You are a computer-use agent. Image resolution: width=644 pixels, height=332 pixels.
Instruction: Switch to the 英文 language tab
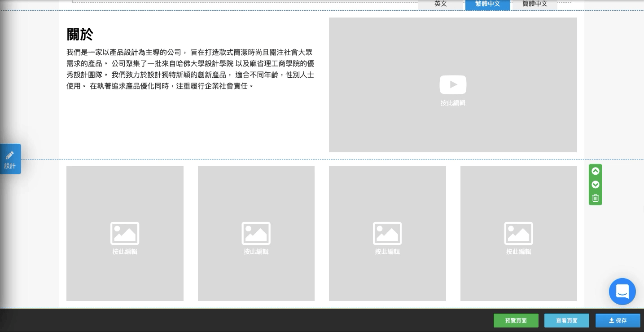441,4
